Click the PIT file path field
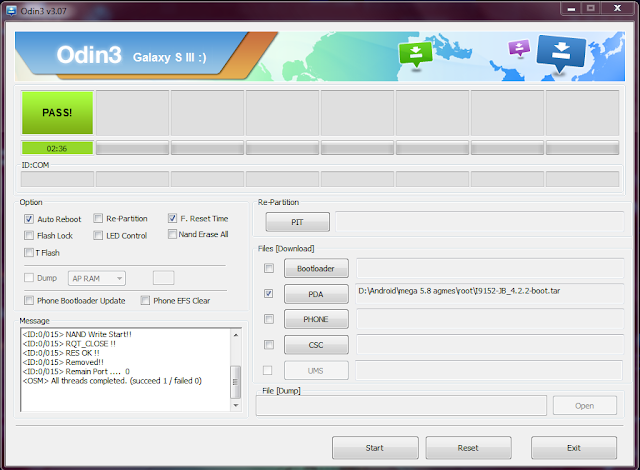Screen dimensions: 640x470 click(480, 222)
